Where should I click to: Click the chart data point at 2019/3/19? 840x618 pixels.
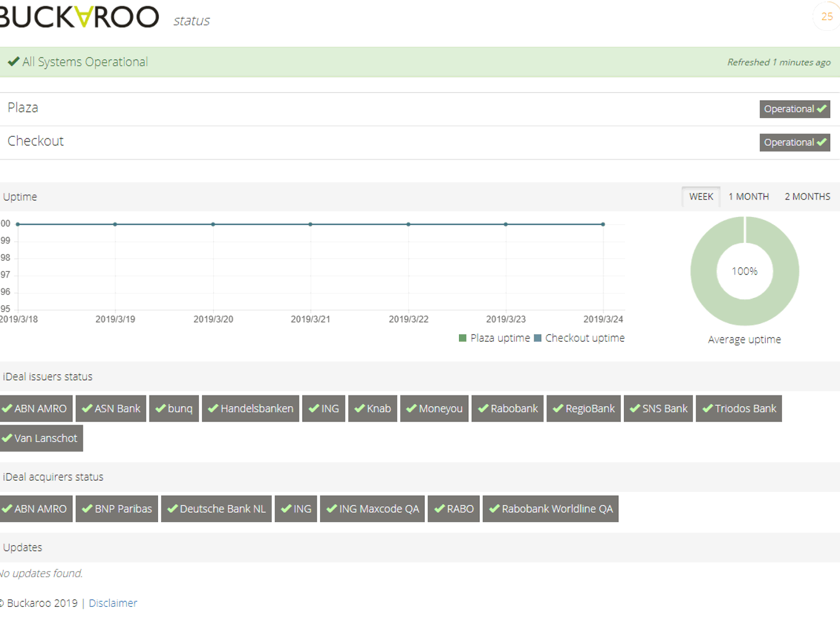(x=115, y=224)
